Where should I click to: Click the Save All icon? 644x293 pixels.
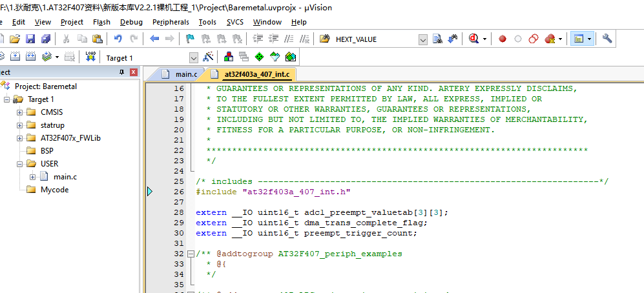pyautogui.click(x=46, y=39)
